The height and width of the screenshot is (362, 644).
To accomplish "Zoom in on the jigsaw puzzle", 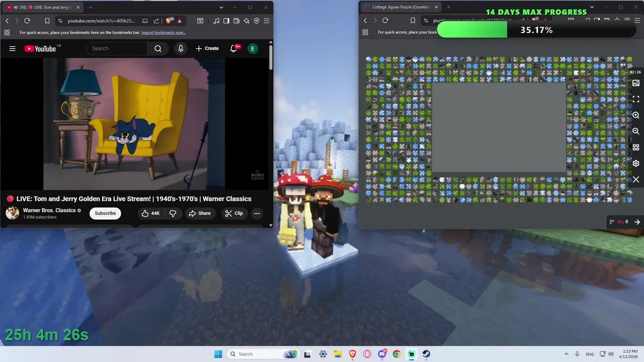I will 636,115.
